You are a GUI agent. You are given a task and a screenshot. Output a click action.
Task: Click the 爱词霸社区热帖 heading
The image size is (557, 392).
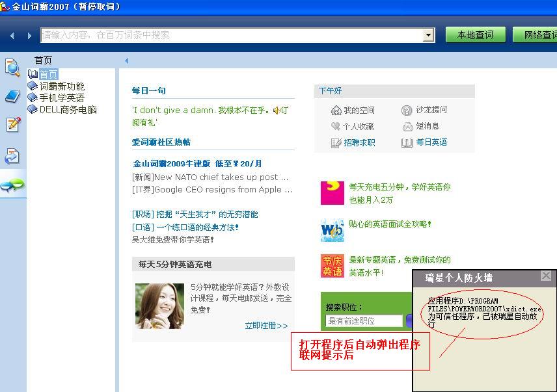(161, 142)
